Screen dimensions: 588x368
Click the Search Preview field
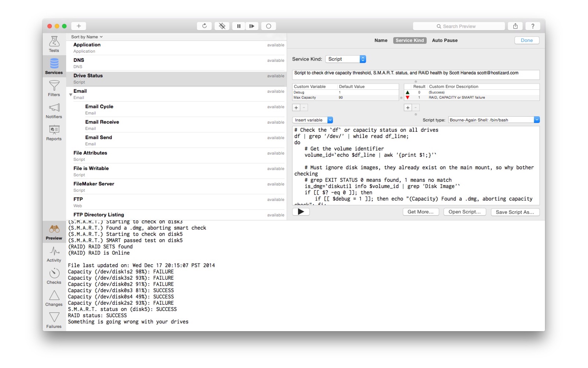[x=459, y=26]
